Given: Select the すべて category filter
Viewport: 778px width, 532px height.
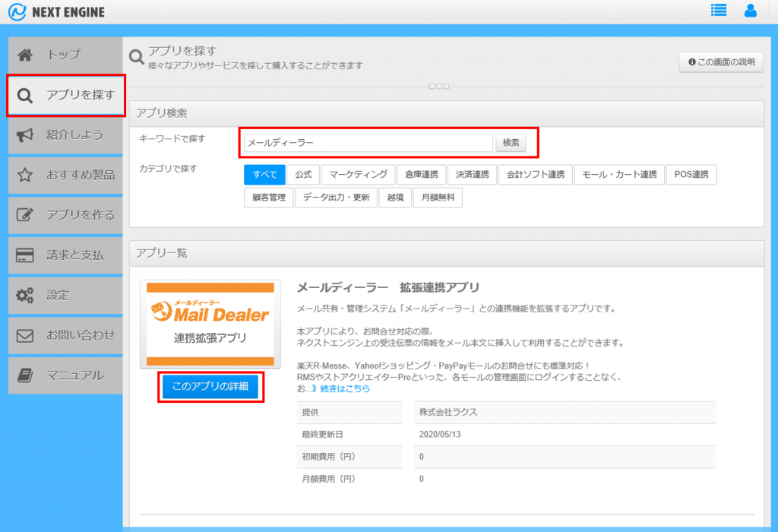Looking at the screenshot, I should [x=264, y=175].
